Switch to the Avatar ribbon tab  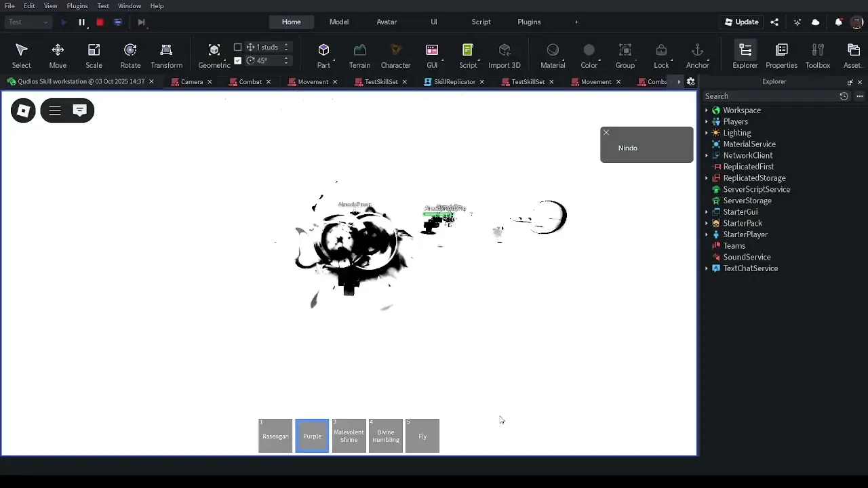point(387,22)
